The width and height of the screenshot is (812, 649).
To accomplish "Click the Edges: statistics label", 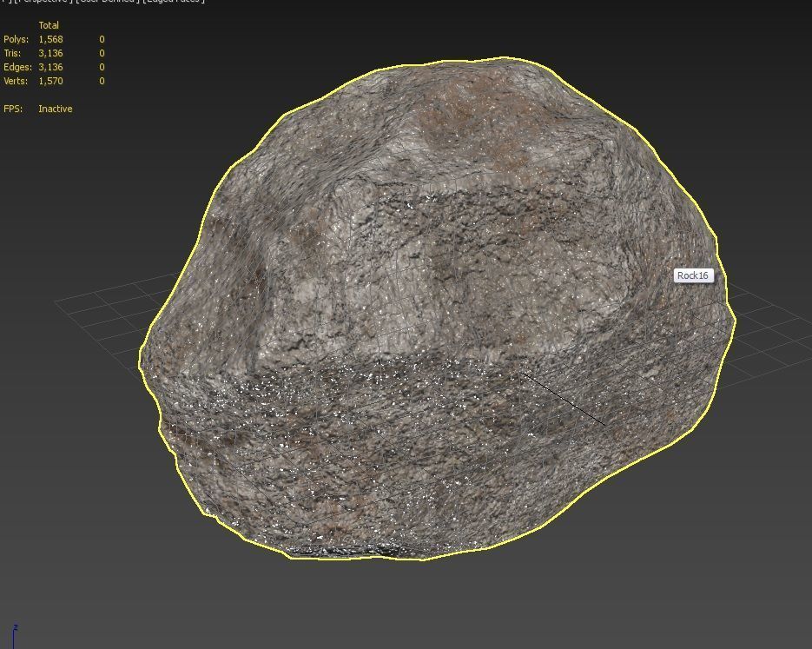I will (x=17, y=68).
